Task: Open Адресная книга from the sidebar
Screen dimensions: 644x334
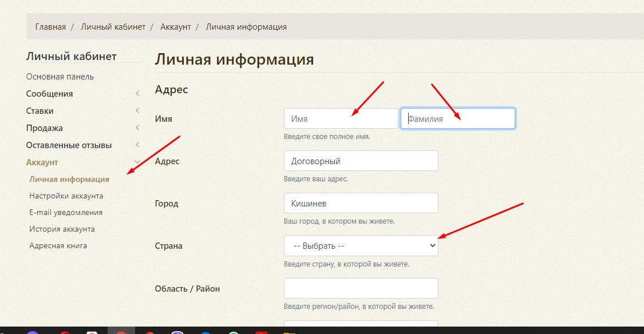Action: tap(58, 245)
